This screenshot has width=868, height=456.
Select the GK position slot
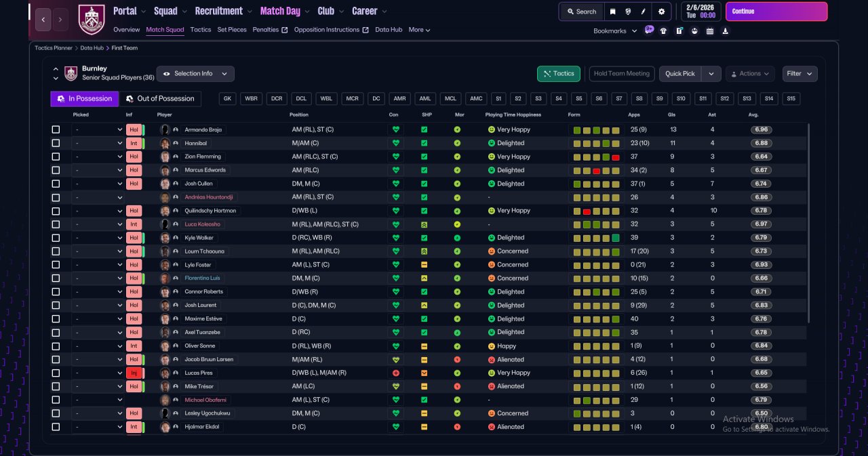coord(228,99)
